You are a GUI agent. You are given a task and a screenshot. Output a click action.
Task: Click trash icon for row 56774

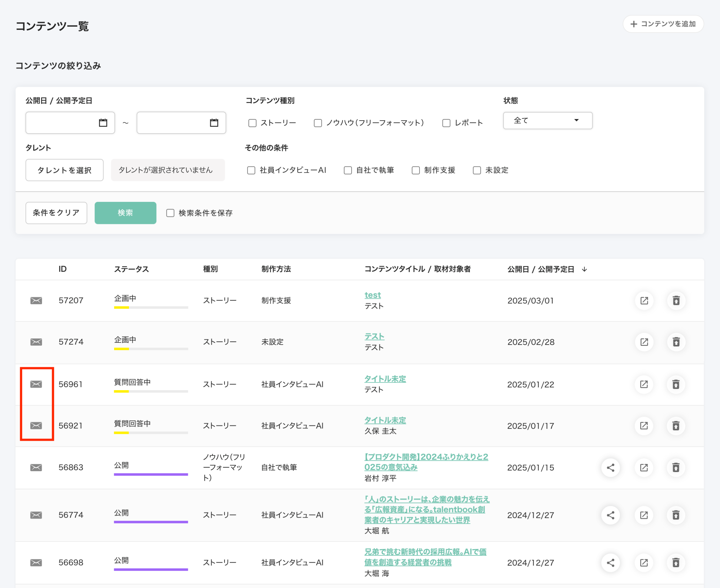point(676,515)
